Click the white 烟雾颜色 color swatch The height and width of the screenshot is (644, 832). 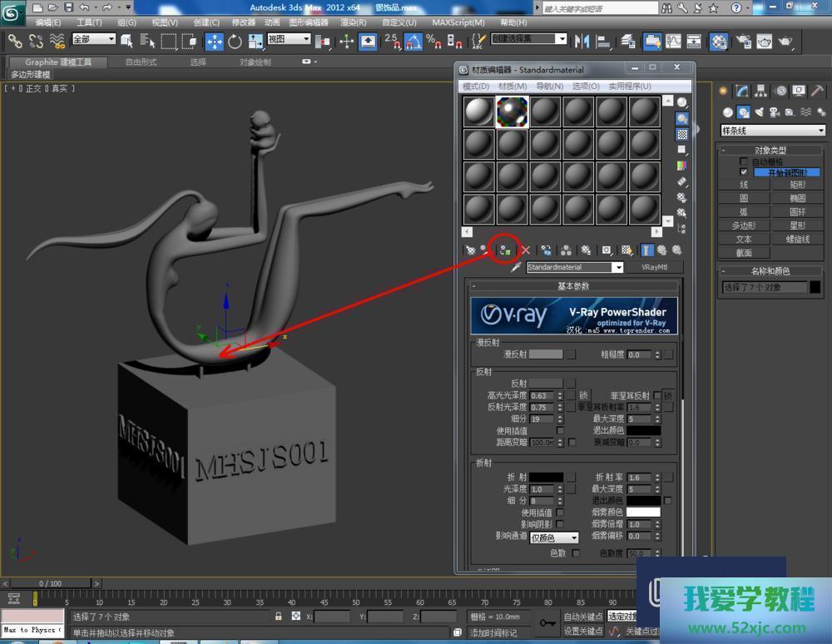coord(643,513)
